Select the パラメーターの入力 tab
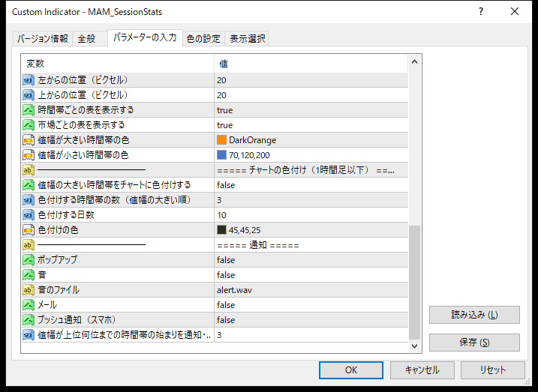Viewport: 538px width, 392px height. (x=145, y=37)
